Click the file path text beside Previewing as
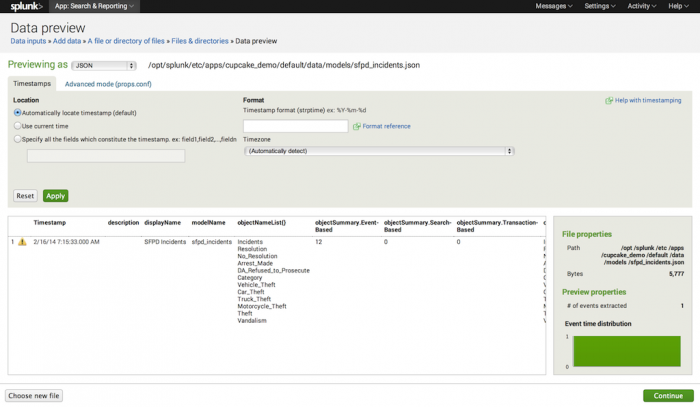The width and height of the screenshot is (700, 407). coord(284,65)
